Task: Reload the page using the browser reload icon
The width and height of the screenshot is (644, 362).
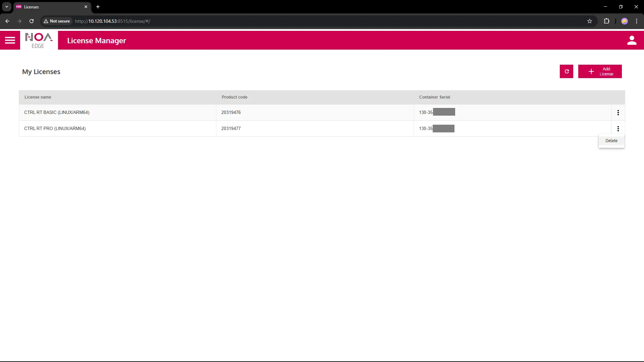Action: tap(32, 21)
